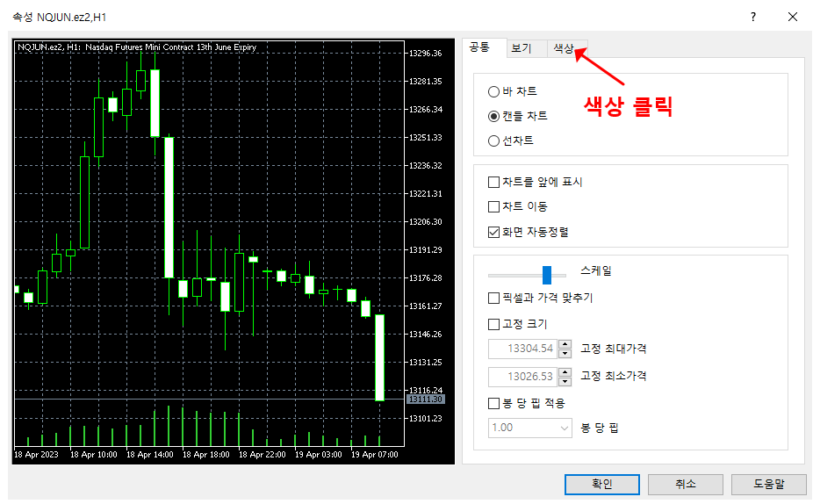
Task: Tick the 차트 이동 checkbox
Action: tap(493, 207)
